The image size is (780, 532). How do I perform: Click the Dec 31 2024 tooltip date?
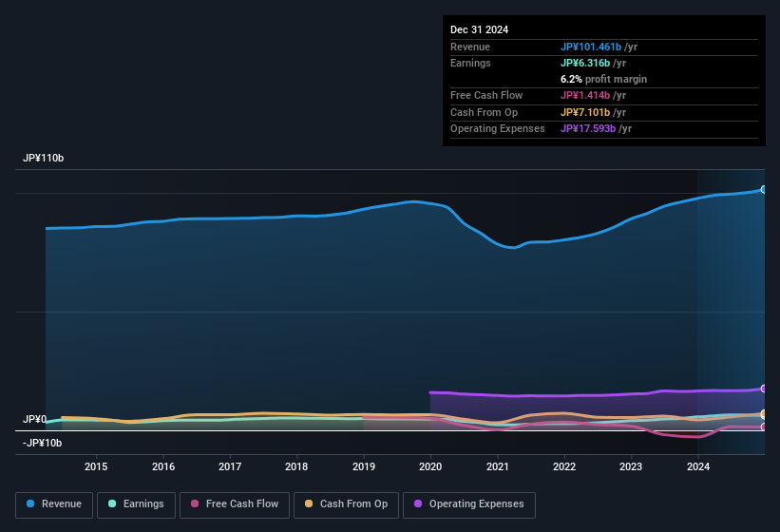click(x=479, y=29)
